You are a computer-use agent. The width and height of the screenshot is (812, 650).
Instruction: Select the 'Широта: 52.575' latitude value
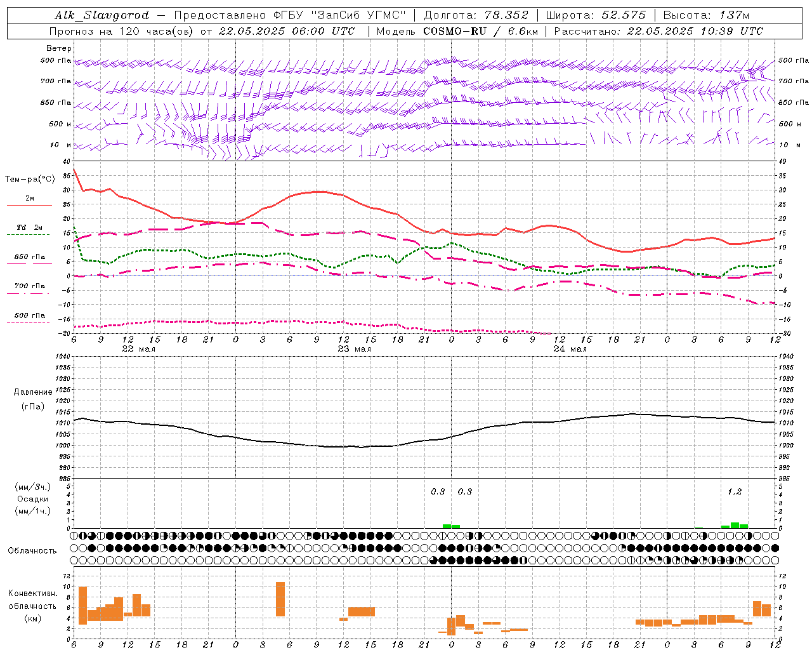coord(596,15)
